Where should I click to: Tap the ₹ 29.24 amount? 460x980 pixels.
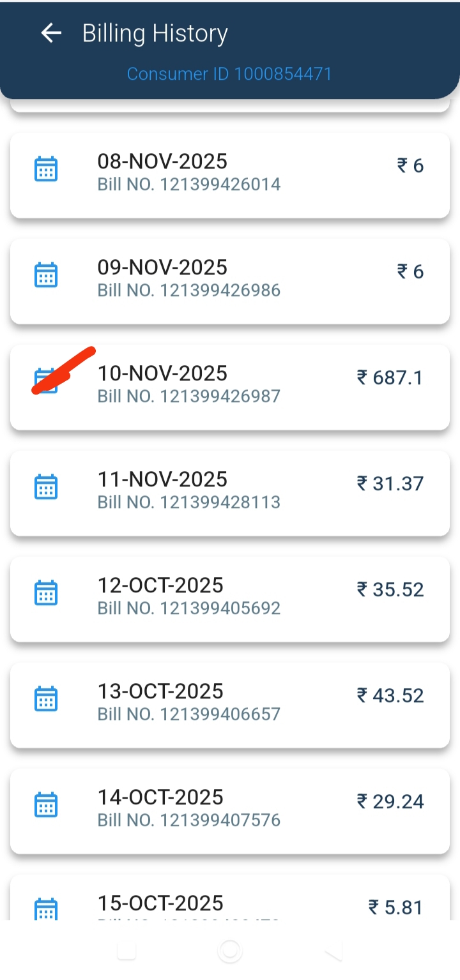click(390, 802)
